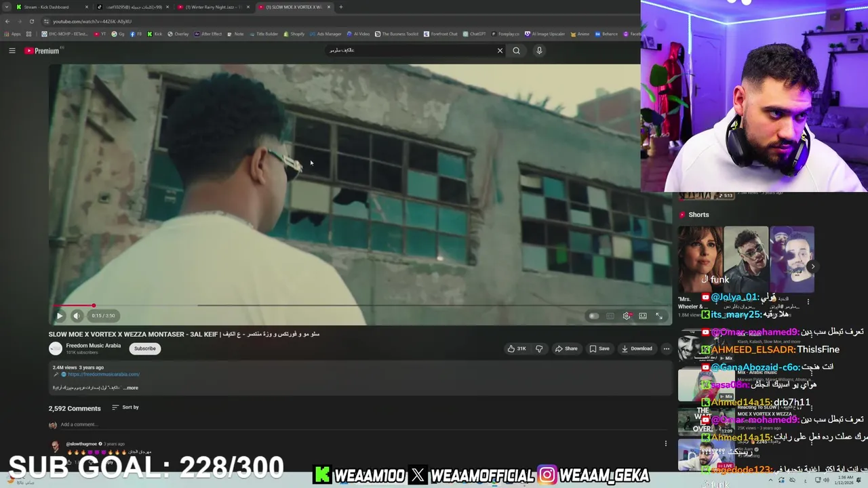868x488 pixels.
Task: Share this video
Action: (x=566, y=349)
